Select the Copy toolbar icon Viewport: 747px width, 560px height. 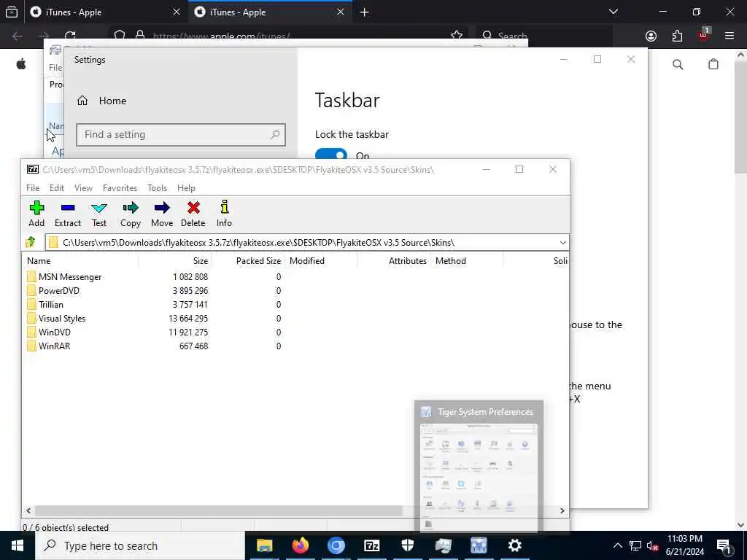coord(131,214)
